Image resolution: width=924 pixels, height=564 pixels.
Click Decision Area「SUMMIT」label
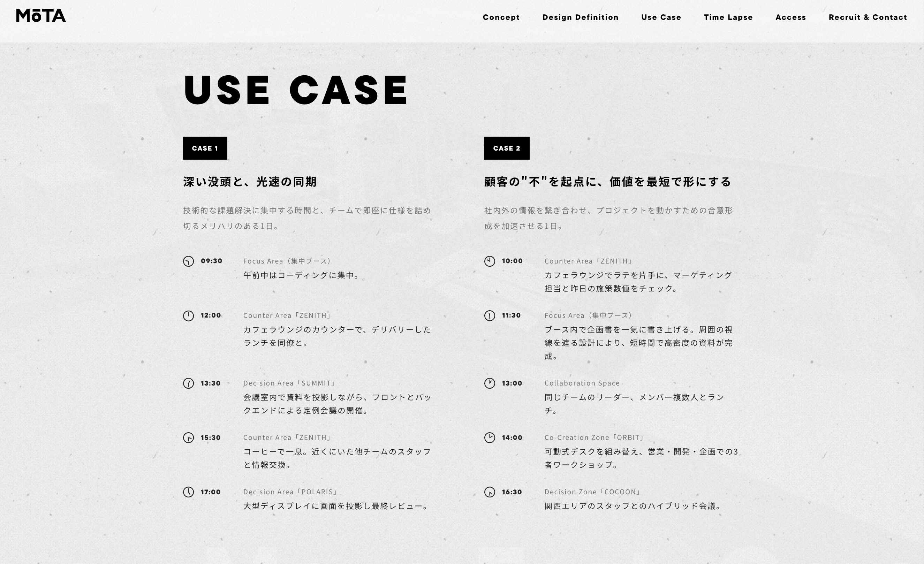(289, 383)
